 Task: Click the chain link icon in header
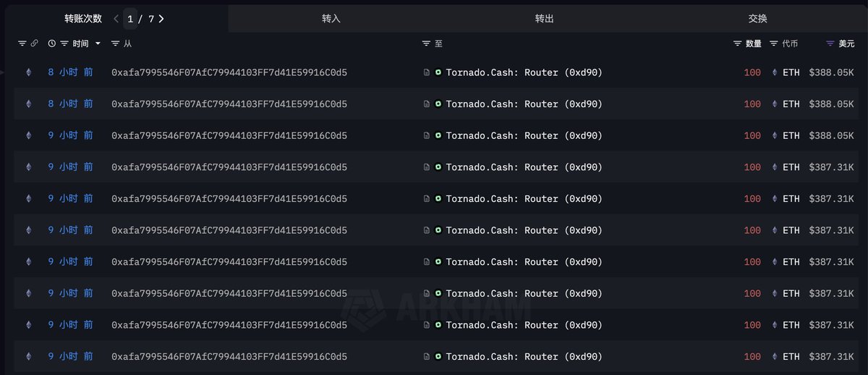[x=34, y=43]
